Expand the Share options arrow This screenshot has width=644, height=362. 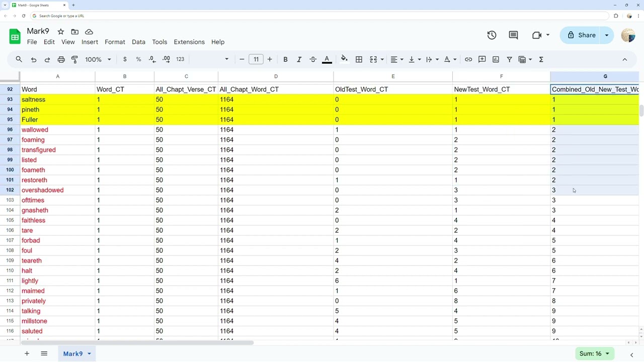pyautogui.click(x=607, y=35)
